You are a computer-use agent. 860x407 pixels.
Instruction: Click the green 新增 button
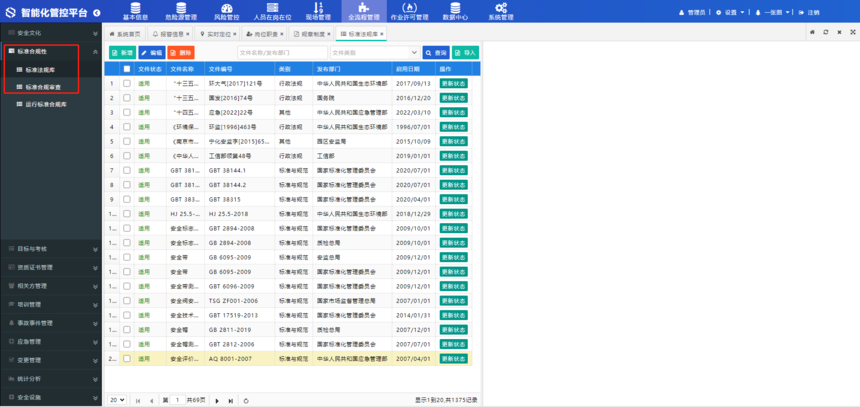click(x=122, y=52)
